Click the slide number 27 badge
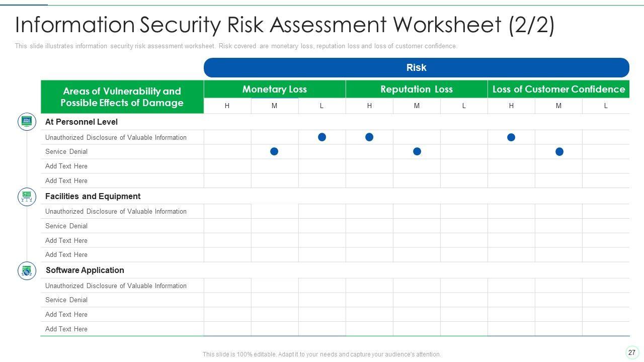The height and width of the screenshot is (362, 644). click(x=632, y=352)
